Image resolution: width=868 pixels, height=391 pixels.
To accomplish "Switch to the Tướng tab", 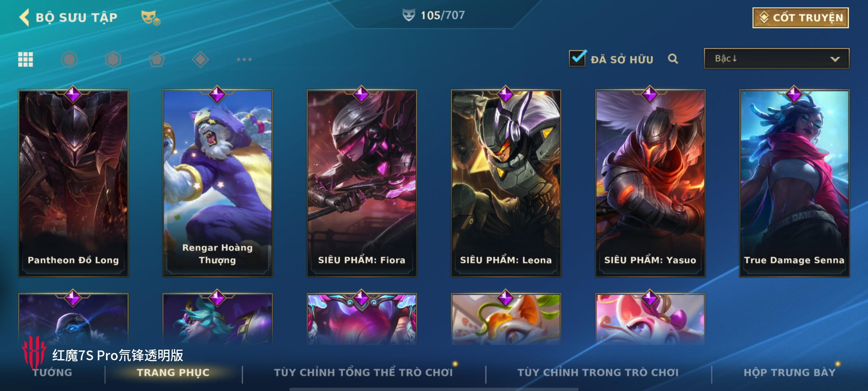I will [52, 373].
